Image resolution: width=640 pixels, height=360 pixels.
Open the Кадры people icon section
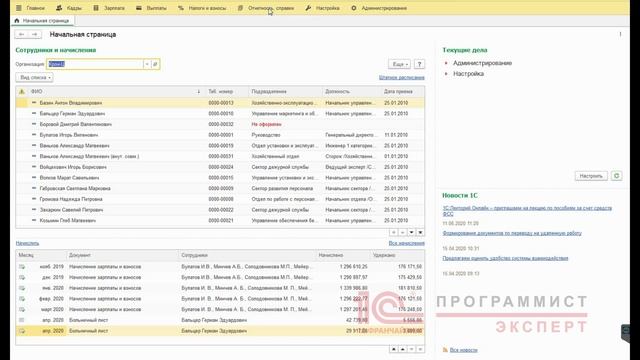[59, 8]
